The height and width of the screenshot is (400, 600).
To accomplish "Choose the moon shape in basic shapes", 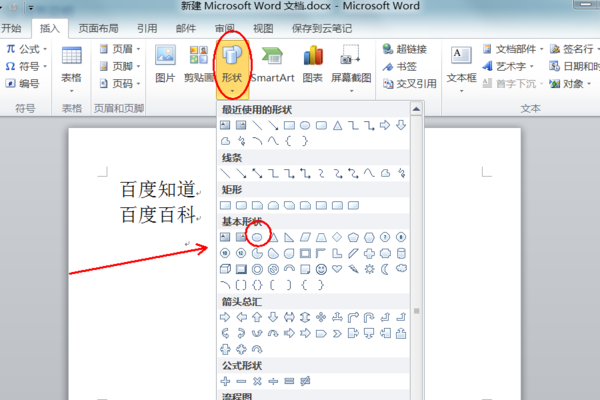I will tap(385, 269).
